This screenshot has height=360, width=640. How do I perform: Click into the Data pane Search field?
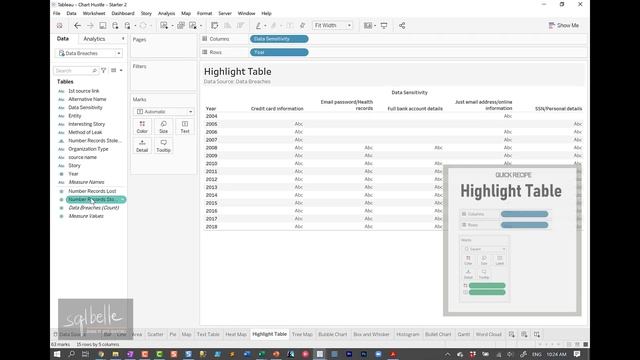pos(76,71)
